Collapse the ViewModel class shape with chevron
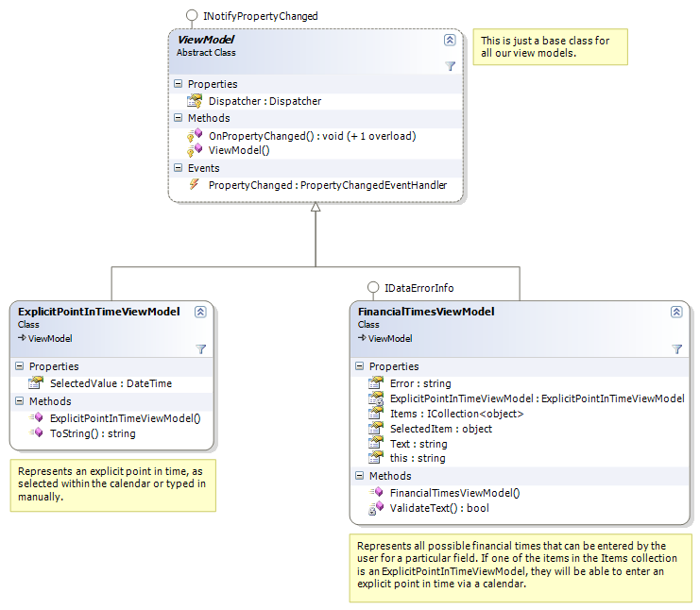This screenshot has width=700, height=610. point(450,41)
